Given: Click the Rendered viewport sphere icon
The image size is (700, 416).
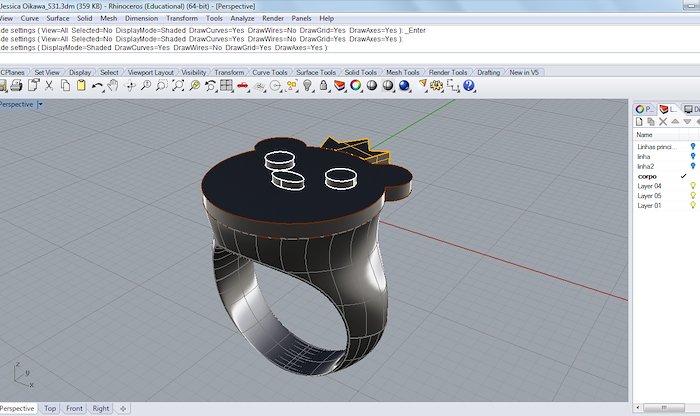Looking at the screenshot, I should click(x=388, y=86).
